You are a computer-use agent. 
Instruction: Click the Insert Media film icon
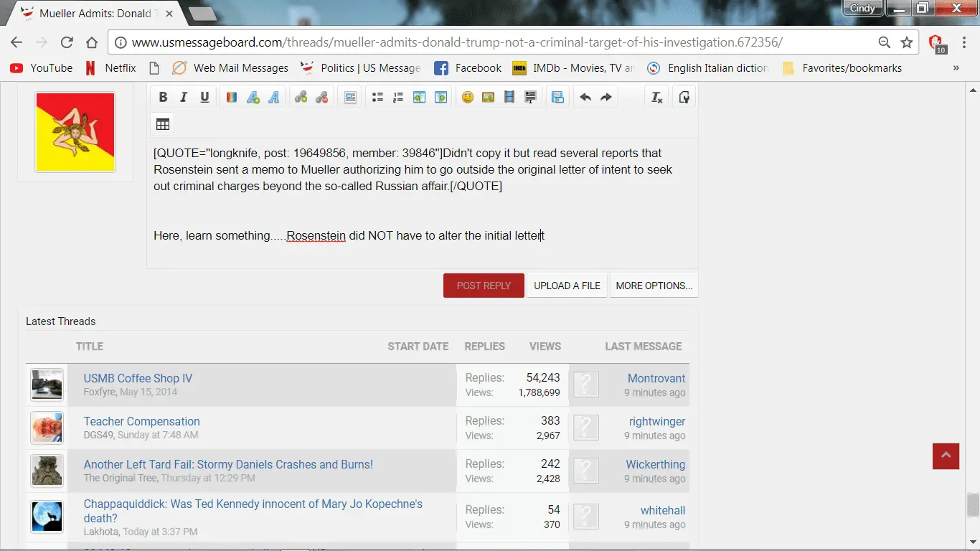[509, 98]
